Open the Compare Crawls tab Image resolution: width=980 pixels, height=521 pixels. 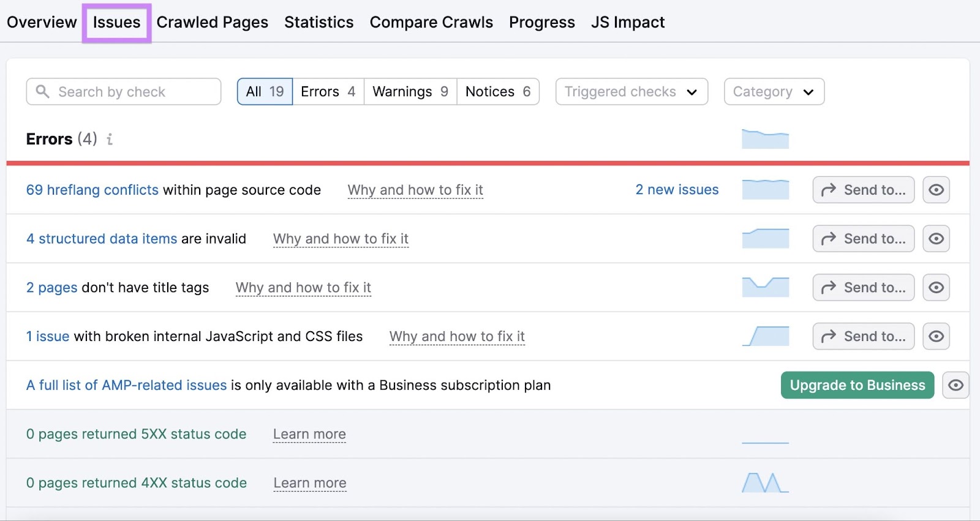[431, 22]
